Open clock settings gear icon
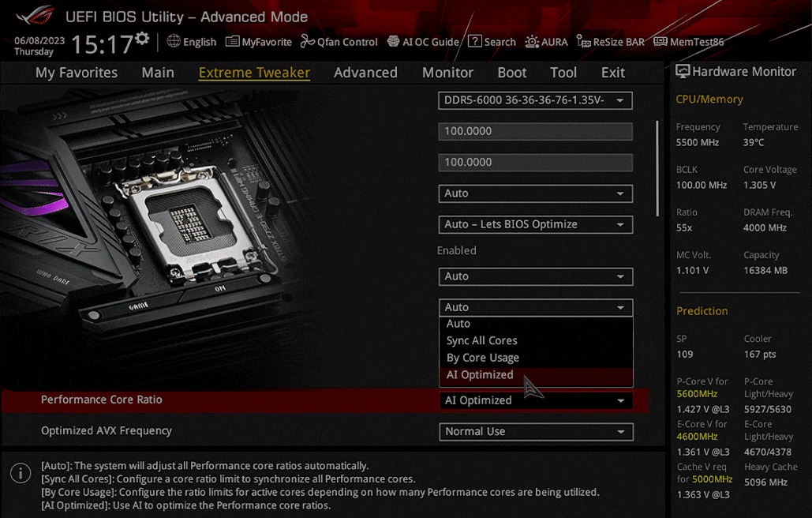The height and width of the screenshot is (518, 812). click(141, 39)
